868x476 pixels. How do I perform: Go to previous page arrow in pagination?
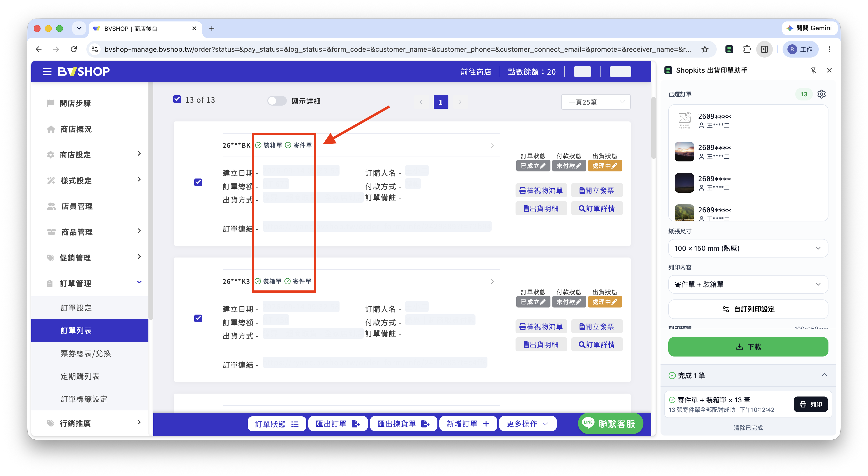click(x=421, y=102)
